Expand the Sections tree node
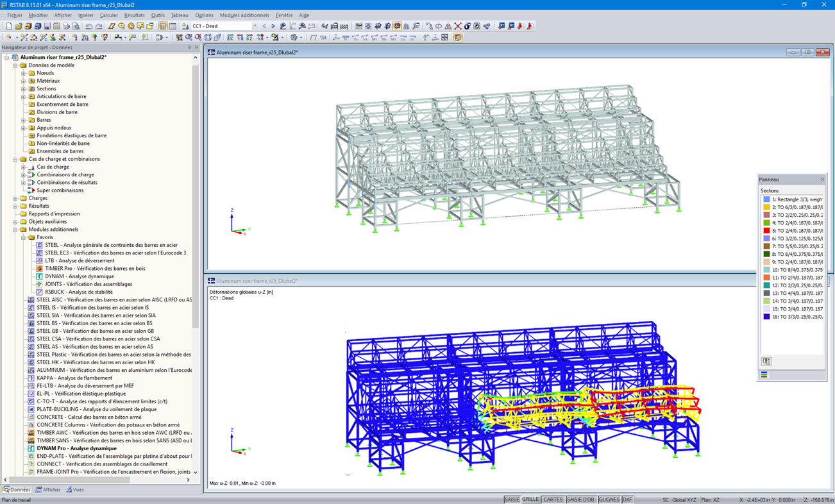 (x=23, y=88)
